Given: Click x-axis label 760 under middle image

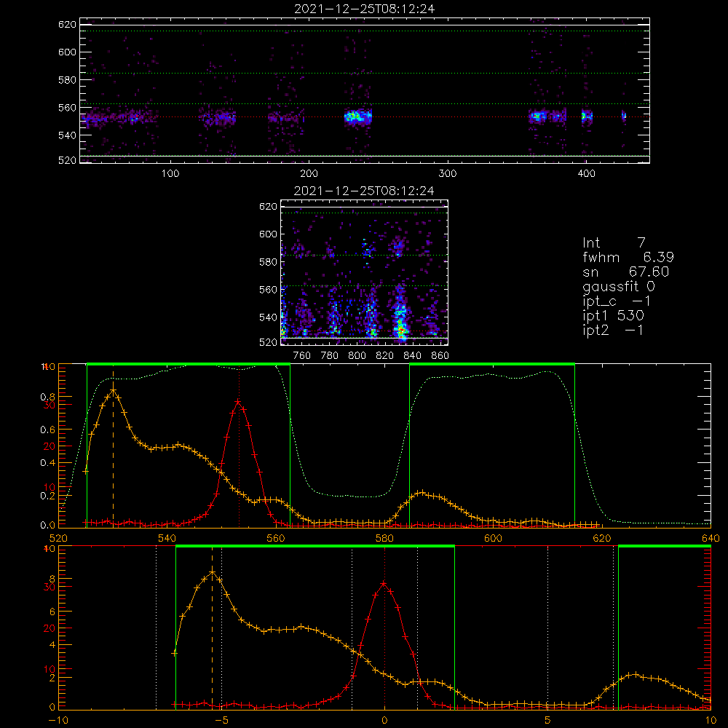Looking at the screenshot, I should (302, 356).
